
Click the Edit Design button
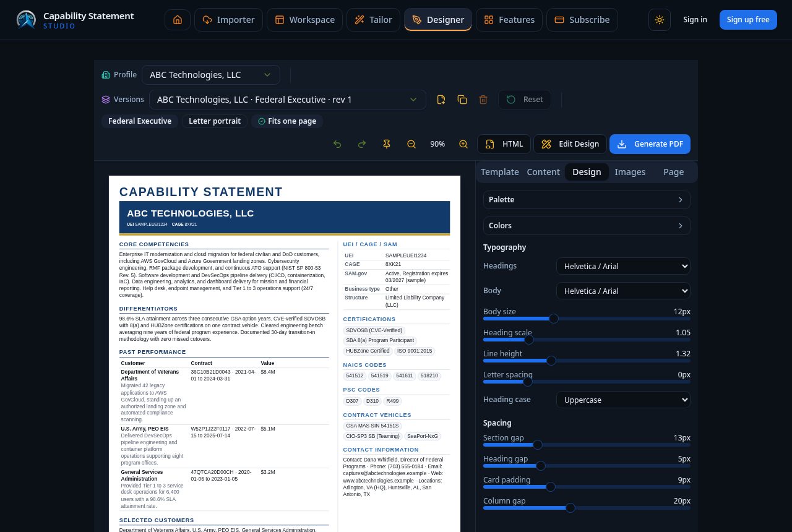click(x=570, y=144)
